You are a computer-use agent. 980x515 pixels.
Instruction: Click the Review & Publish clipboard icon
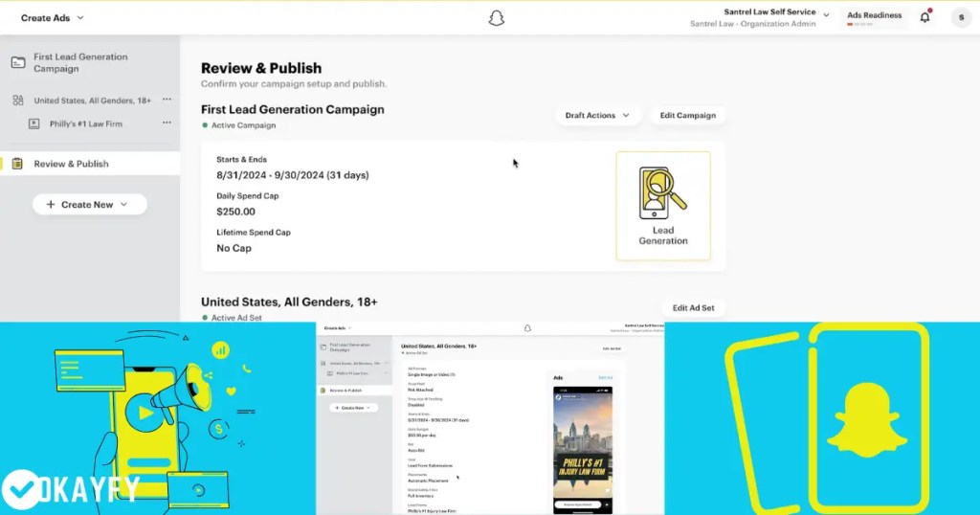[17, 164]
